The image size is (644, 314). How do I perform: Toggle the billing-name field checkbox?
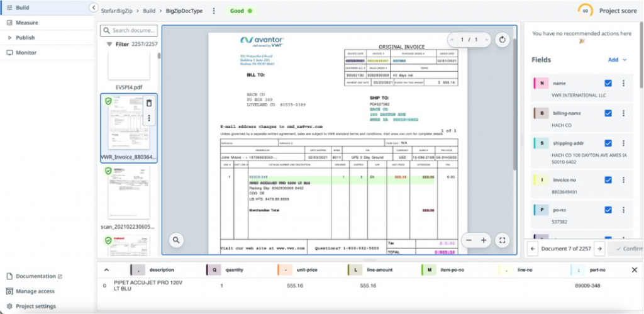pyautogui.click(x=608, y=113)
